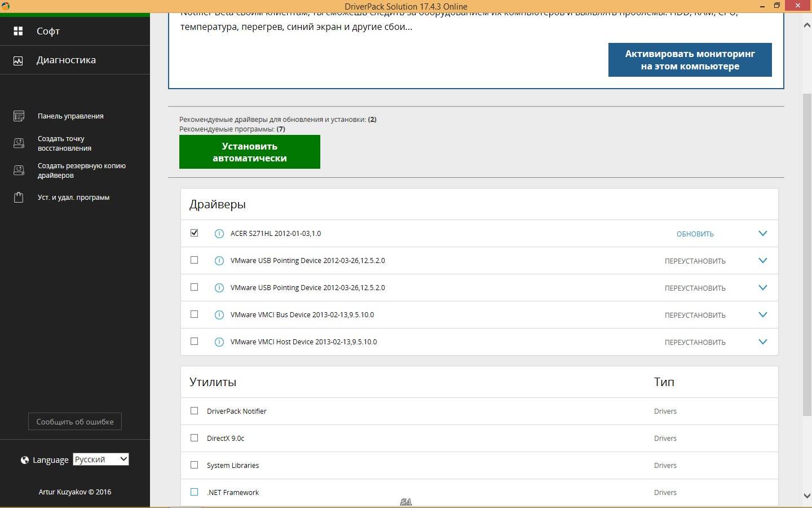Click the Тип column header
812x508 pixels.
[x=664, y=382]
